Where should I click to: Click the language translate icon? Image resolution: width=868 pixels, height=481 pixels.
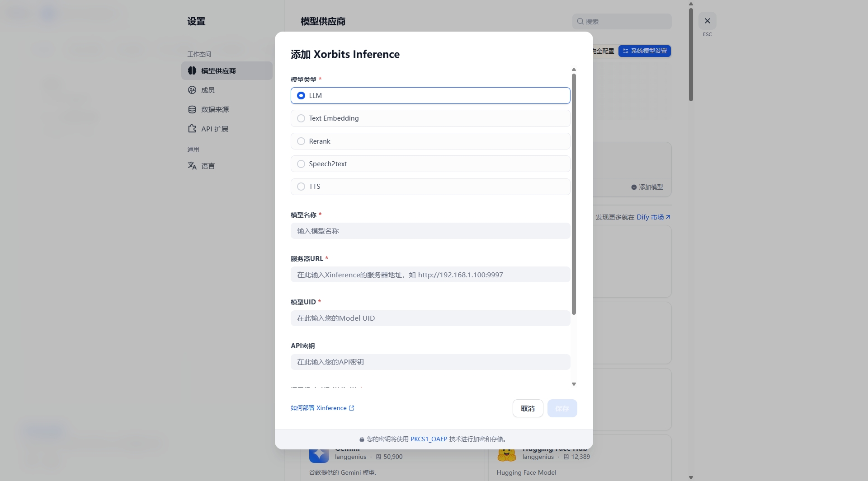click(192, 166)
